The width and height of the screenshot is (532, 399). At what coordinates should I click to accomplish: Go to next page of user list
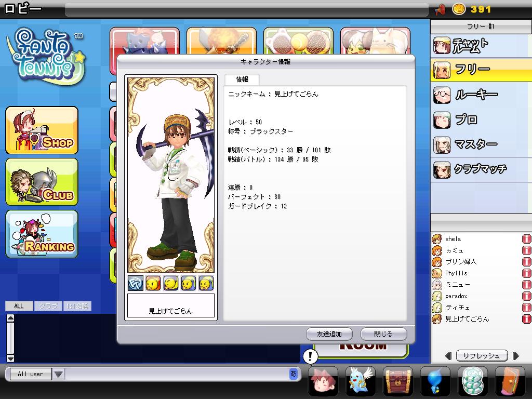[515, 356]
